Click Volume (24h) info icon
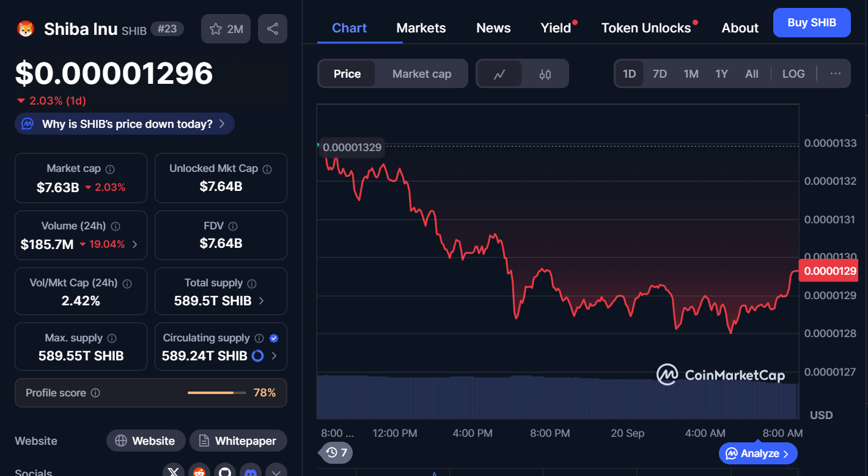Viewport: 868px width, 476px height. [x=116, y=226]
